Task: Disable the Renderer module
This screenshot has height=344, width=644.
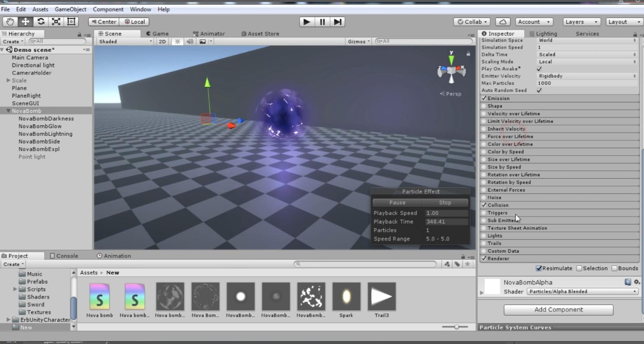Action: click(484, 258)
